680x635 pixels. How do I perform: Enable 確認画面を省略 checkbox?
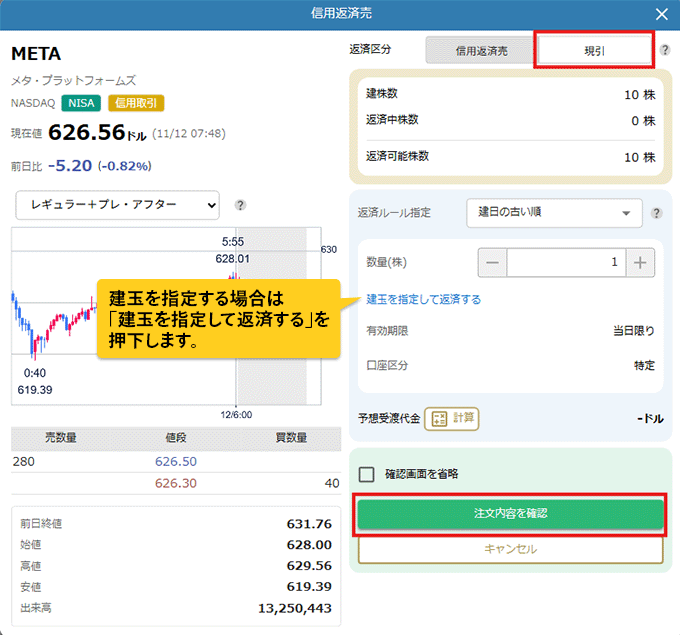(366, 474)
